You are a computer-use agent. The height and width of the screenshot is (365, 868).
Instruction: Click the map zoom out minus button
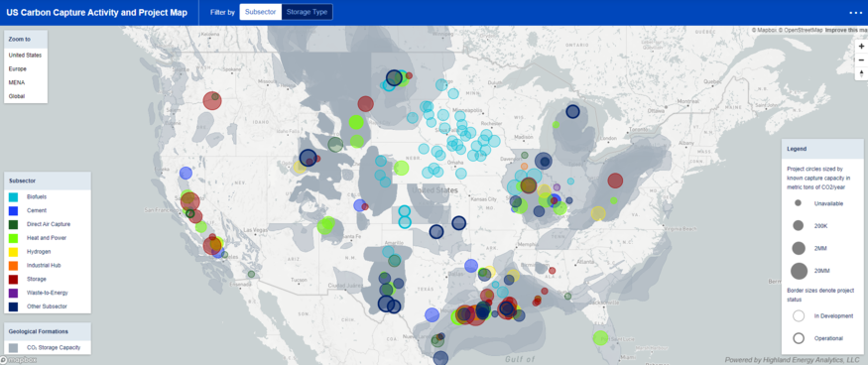click(x=861, y=60)
